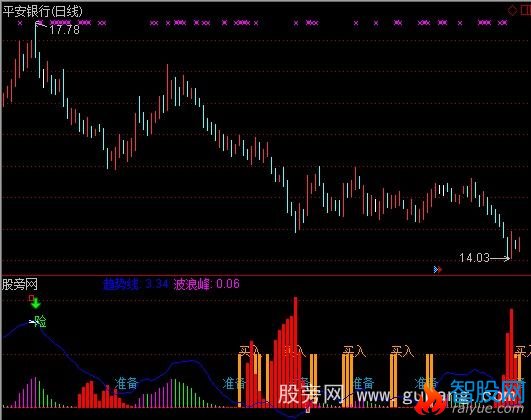Click the 14.03 low price label

point(474,258)
